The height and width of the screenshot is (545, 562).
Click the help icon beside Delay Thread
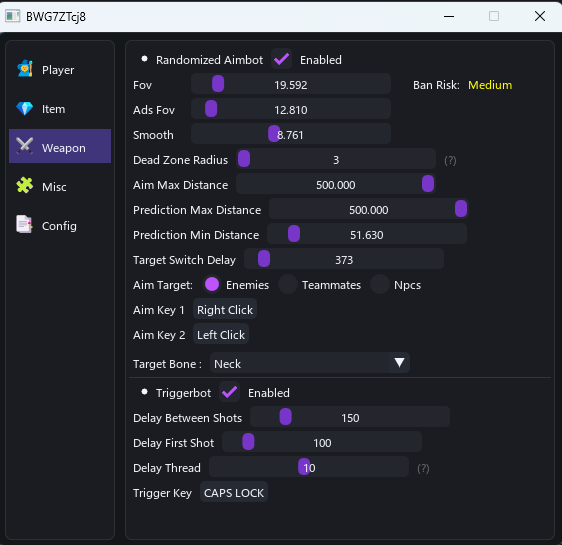tap(423, 468)
